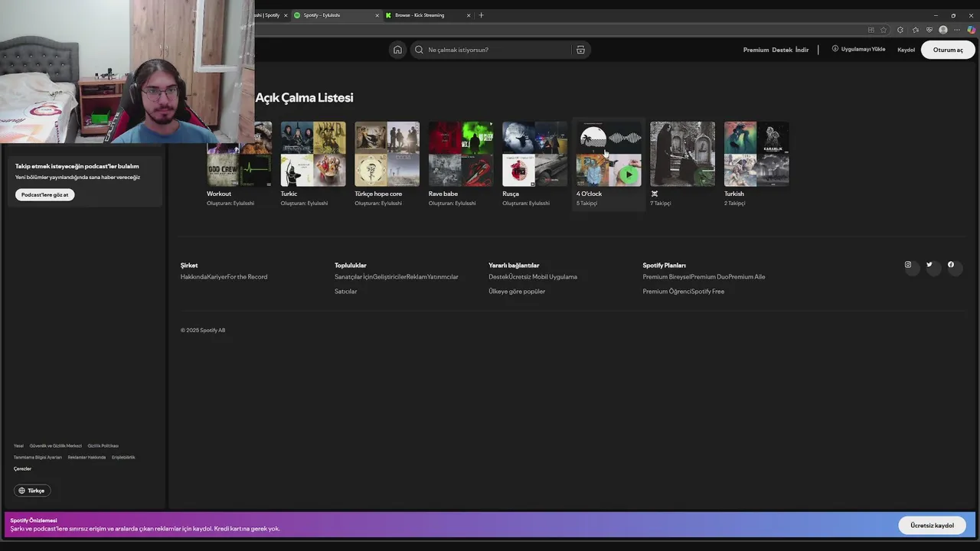The height and width of the screenshot is (551, 980).
Task: Open the Sanatçılar İçin footer link
Action: [353, 277]
